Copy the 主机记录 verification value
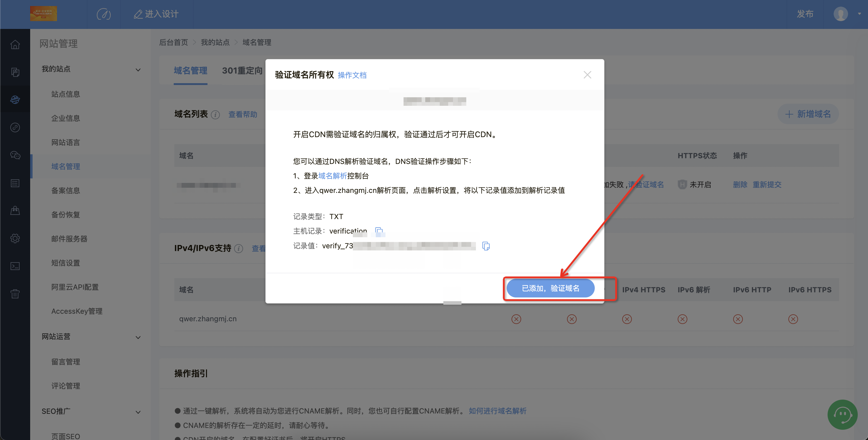The height and width of the screenshot is (440, 868). click(x=379, y=231)
